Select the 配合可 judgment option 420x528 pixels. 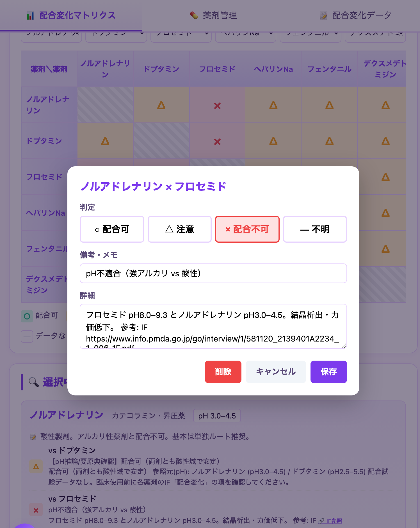pyautogui.click(x=112, y=229)
